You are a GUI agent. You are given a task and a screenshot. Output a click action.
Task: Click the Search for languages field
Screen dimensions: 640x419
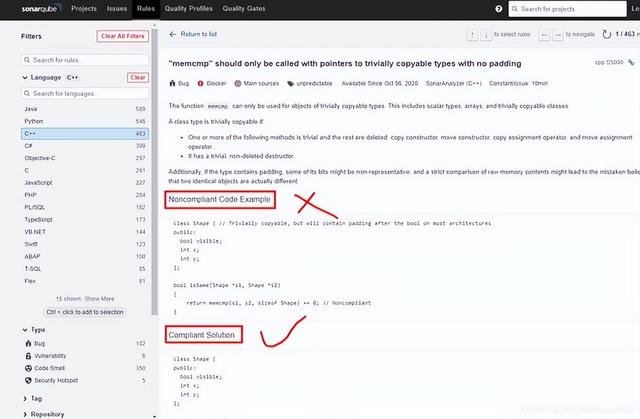point(85,93)
